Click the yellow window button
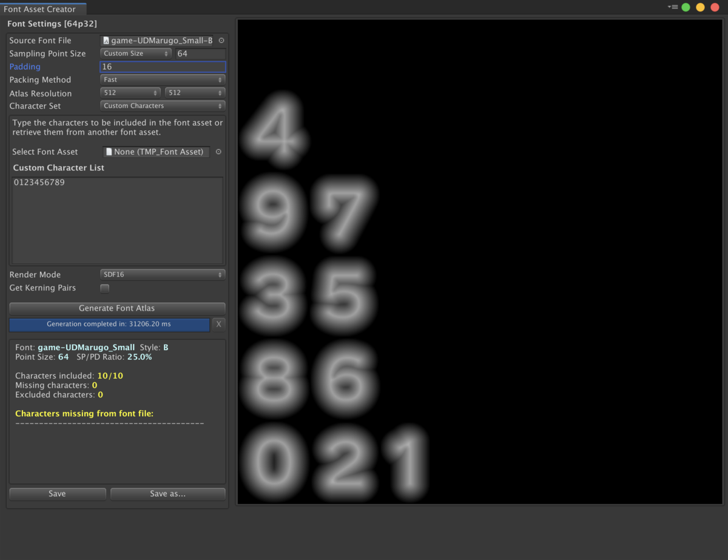The image size is (728, 560). tap(700, 7)
